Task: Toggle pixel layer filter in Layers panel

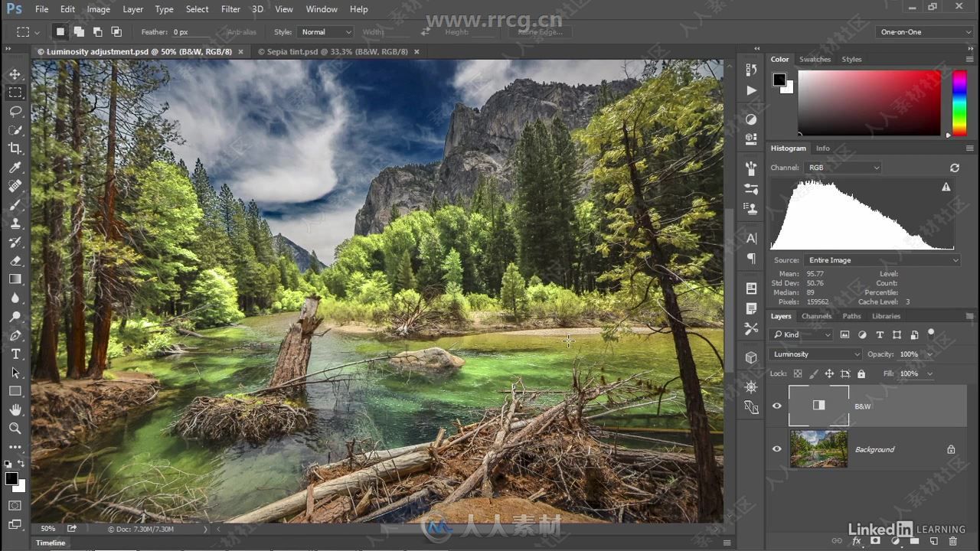Action: coord(845,334)
